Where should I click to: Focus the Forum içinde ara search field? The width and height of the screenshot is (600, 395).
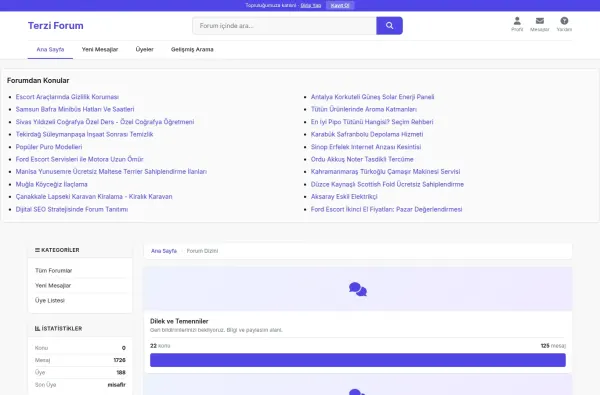[284, 26]
